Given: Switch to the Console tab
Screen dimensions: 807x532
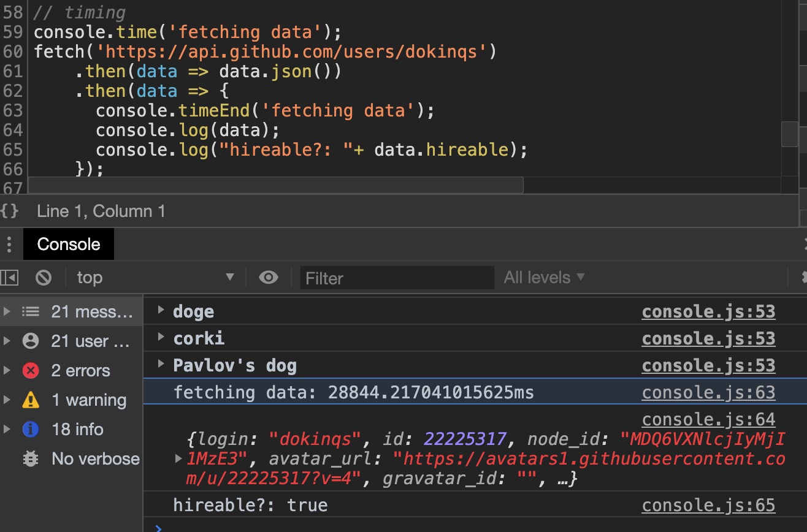Looking at the screenshot, I should (x=68, y=245).
